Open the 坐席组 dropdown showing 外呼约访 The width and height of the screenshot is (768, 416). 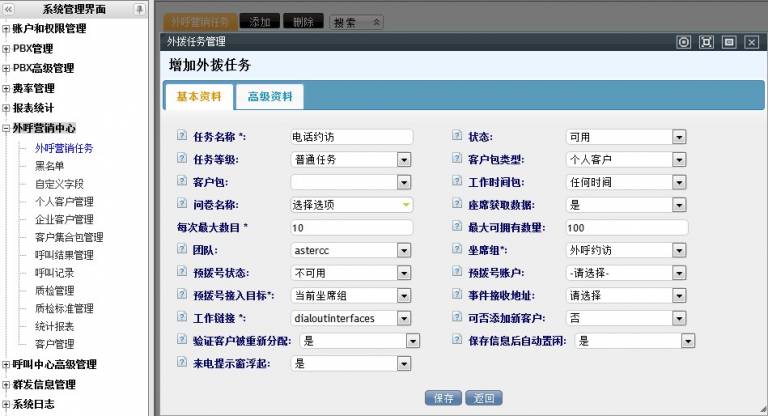click(x=679, y=251)
